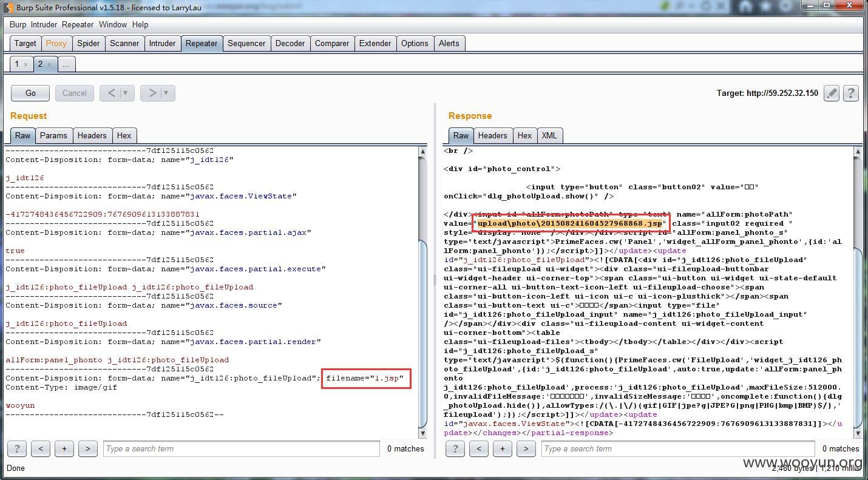This screenshot has width=868, height=480.
Task: Edit target with pencil icon
Action: [x=832, y=93]
